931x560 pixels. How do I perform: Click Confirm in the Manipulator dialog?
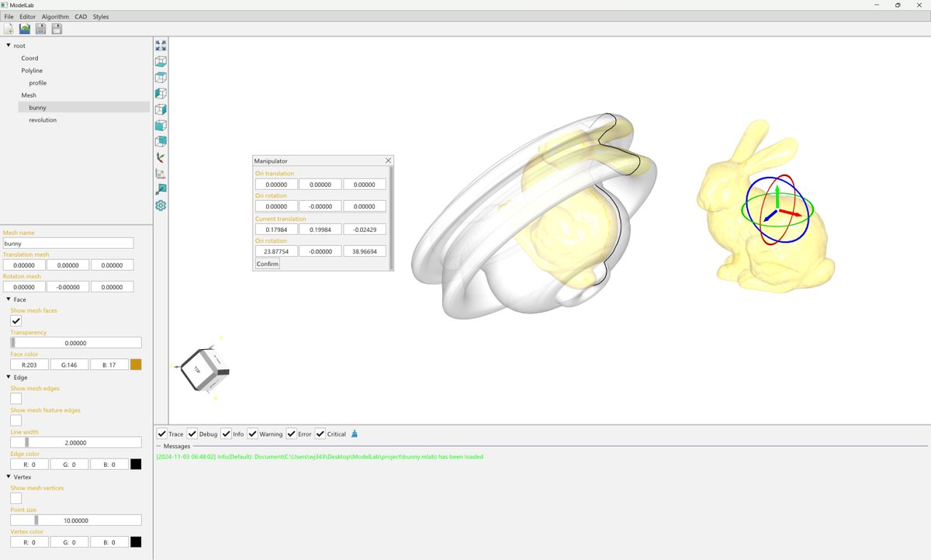click(268, 264)
